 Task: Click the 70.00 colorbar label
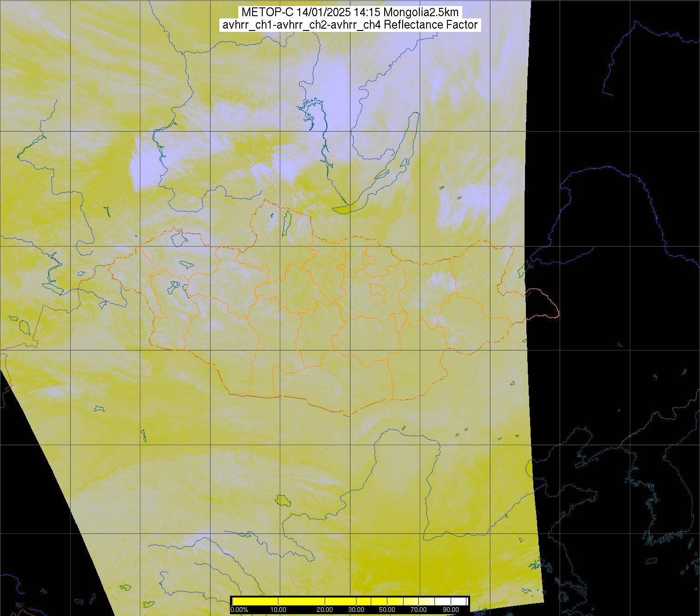(x=418, y=610)
